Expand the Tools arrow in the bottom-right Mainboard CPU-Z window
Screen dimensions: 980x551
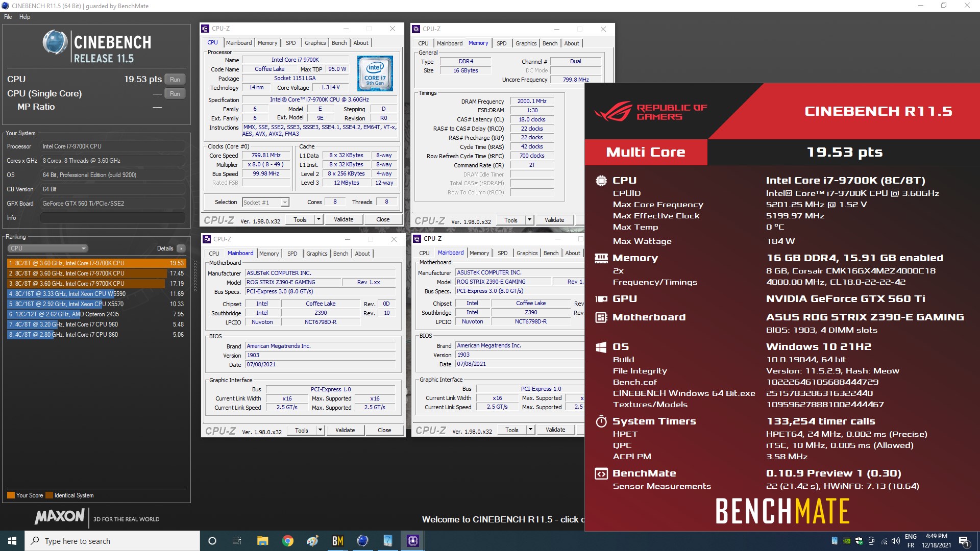[x=530, y=430]
